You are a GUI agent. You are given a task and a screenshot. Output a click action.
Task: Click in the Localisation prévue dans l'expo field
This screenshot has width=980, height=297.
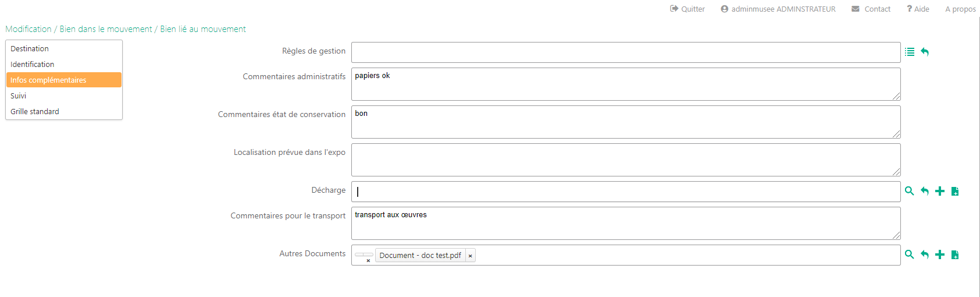(625, 160)
